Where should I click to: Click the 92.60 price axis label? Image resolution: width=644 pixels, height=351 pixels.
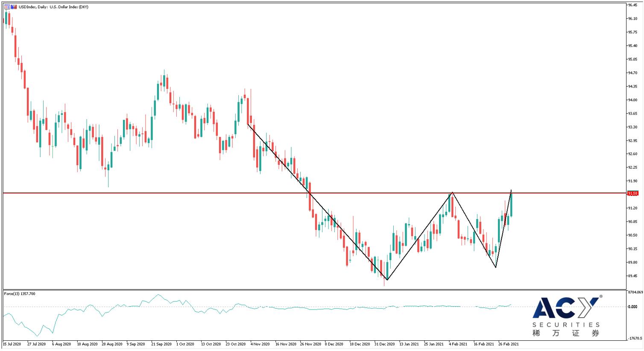(x=633, y=154)
